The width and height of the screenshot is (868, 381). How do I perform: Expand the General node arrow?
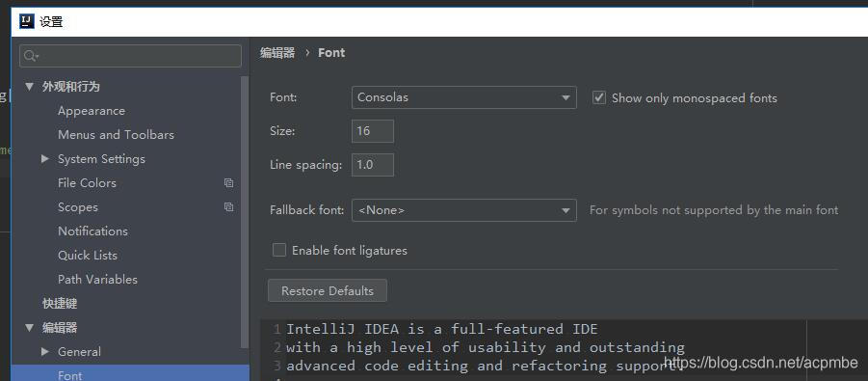[x=45, y=352]
